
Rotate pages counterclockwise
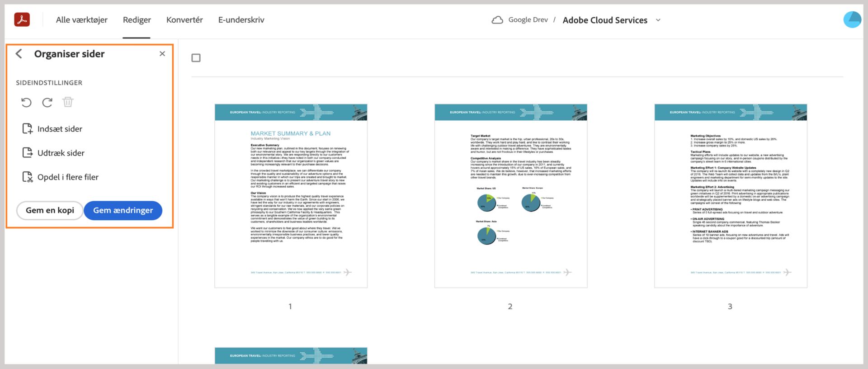(x=26, y=102)
